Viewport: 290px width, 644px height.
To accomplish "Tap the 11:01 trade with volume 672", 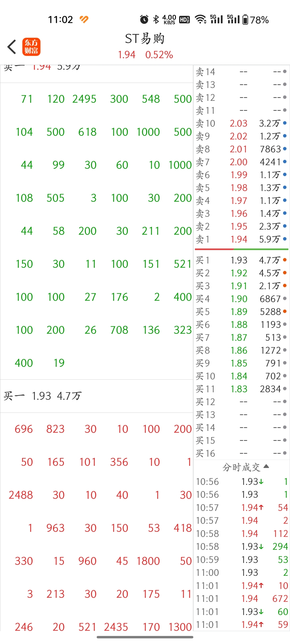I will coord(242,598).
